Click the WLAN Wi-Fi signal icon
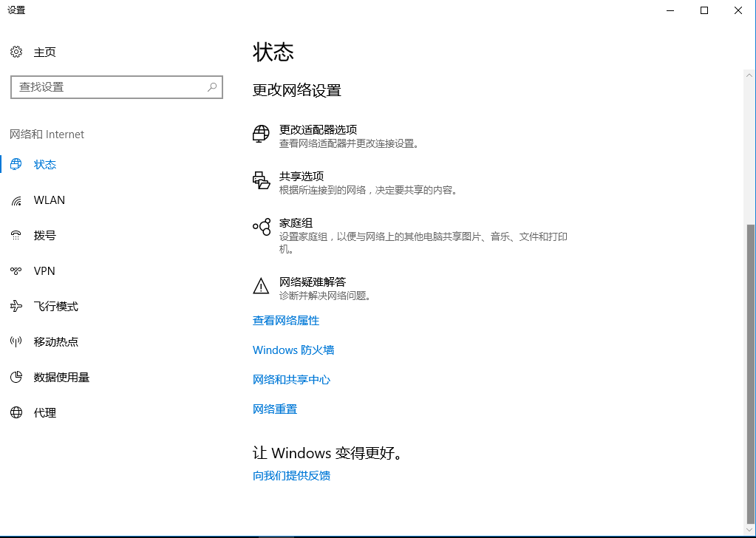This screenshot has width=756, height=538. click(16, 200)
